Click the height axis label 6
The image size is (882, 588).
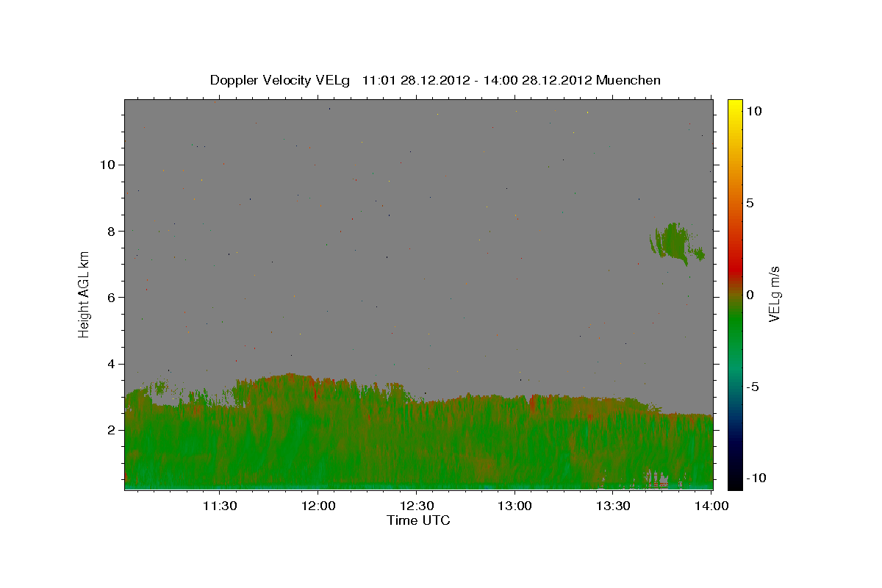click(x=112, y=297)
